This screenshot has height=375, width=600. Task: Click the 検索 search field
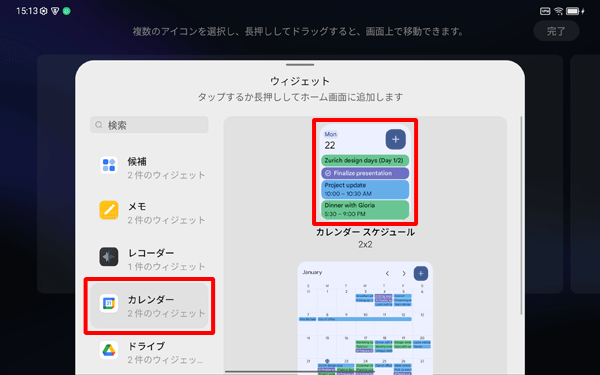coord(149,125)
